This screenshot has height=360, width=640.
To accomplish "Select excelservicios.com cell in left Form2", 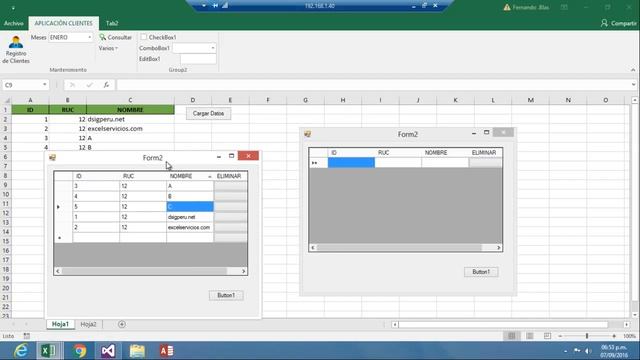I will pos(190,227).
